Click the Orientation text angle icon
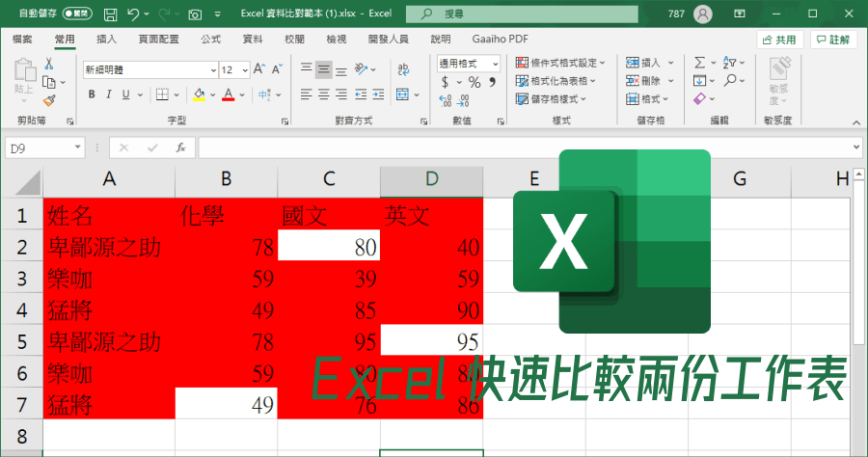868x457 pixels. (x=362, y=69)
